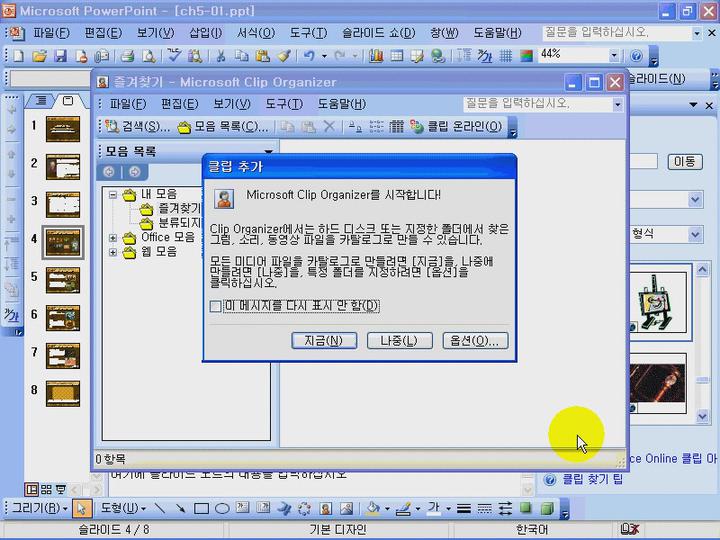The height and width of the screenshot is (540, 720).
Task: Click the Paste clipboard icon in PowerPoint toolbar
Action: tap(262, 56)
